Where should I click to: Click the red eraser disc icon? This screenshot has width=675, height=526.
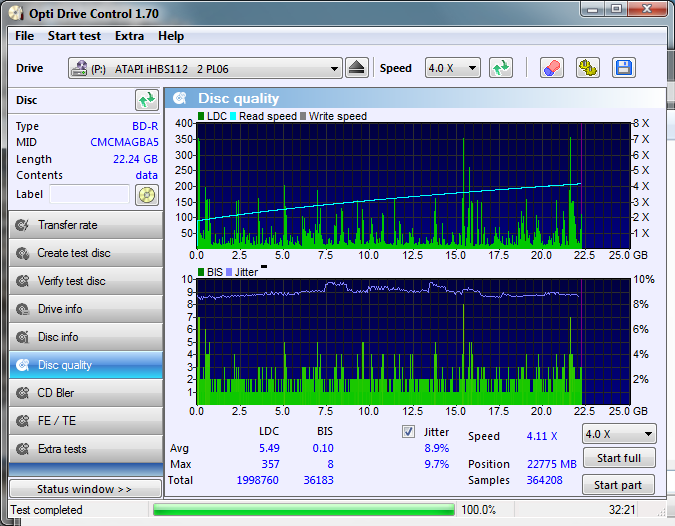(x=551, y=68)
